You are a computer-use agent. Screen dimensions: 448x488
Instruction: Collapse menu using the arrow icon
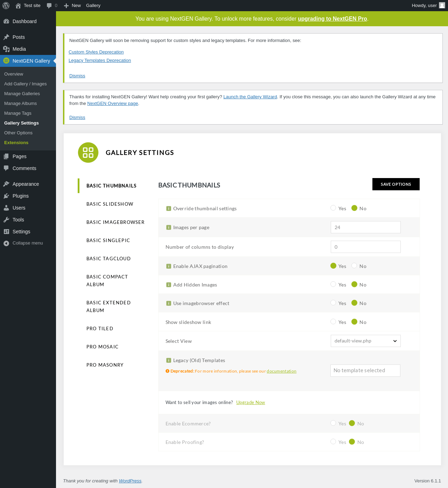click(6, 243)
